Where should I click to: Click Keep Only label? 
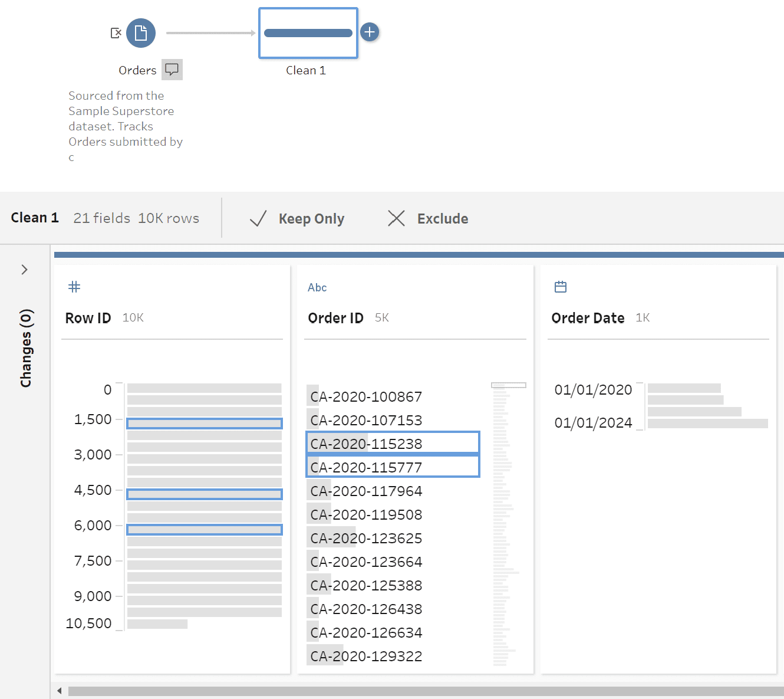(311, 219)
